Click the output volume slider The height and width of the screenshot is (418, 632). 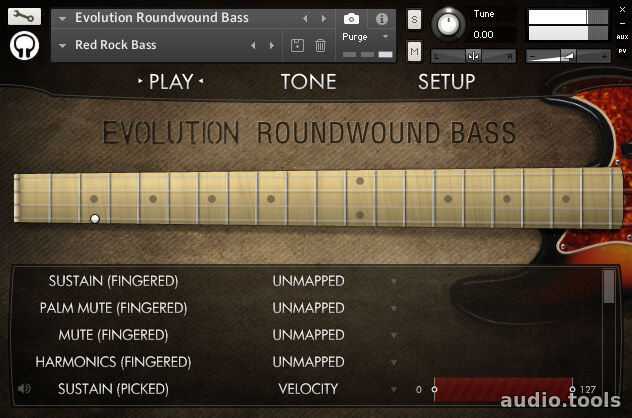click(568, 56)
